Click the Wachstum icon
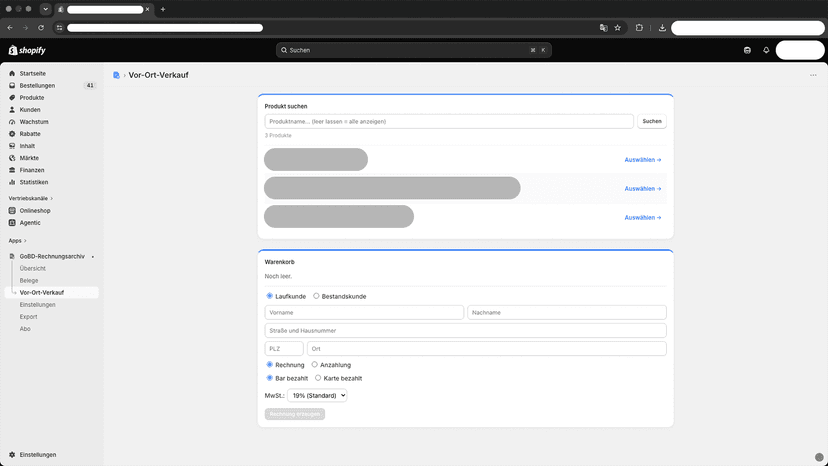 (12, 122)
